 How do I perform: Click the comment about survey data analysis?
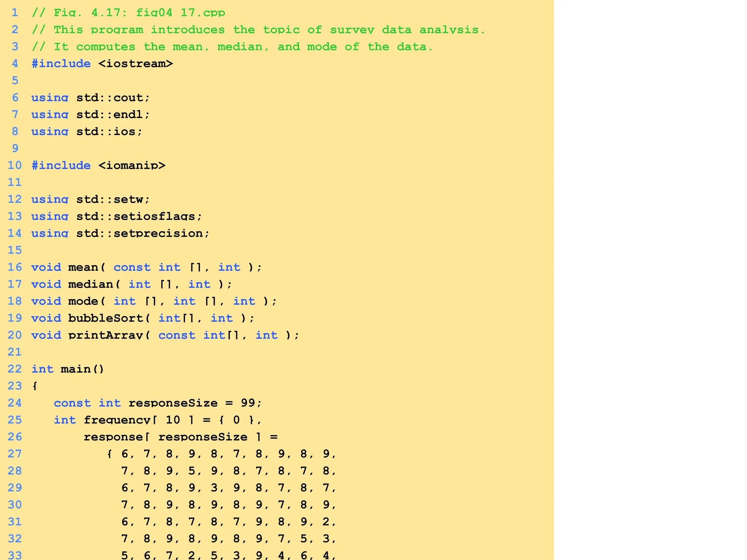click(259, 30)
